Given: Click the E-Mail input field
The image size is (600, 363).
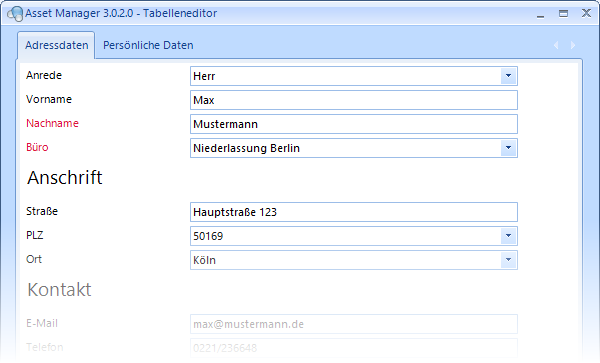Looking at the screenshot, I should click(x=354, y=324).
